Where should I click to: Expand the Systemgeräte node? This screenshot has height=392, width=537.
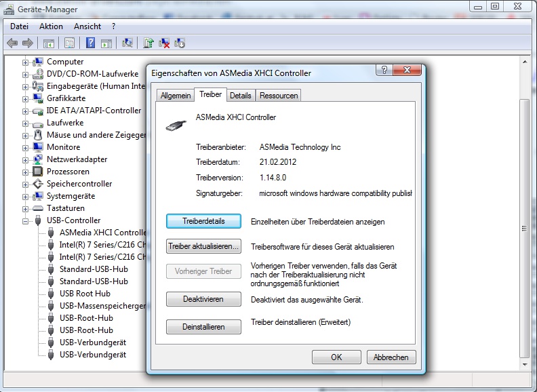coord(25,197)
